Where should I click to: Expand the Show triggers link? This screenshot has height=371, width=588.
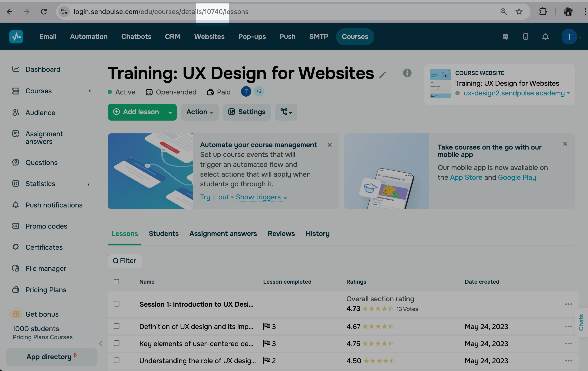pyautogui.click(x=261, y=197)
